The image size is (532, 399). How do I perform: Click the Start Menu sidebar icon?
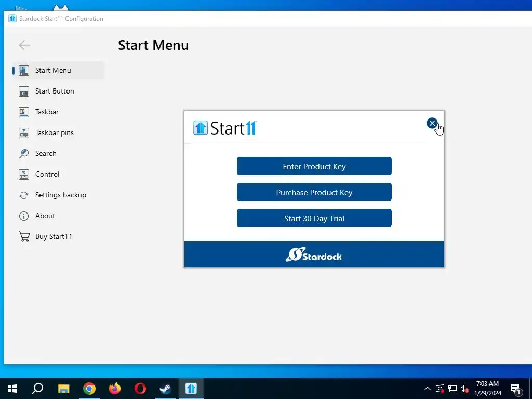pos(24,70)
